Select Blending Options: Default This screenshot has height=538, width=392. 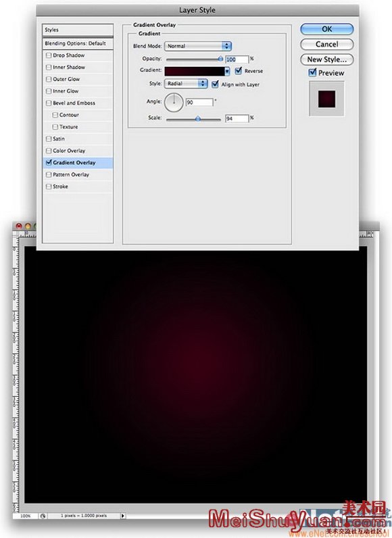click(x=78, y=43)
